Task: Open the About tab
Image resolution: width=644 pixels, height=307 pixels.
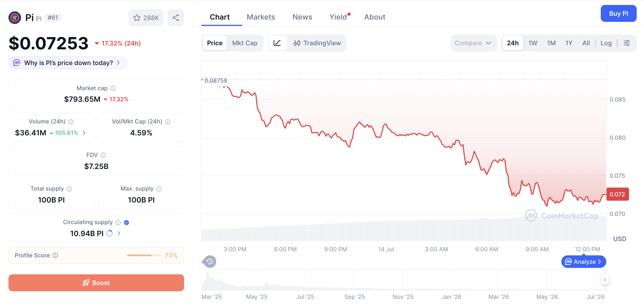Action: click(375, 17)
